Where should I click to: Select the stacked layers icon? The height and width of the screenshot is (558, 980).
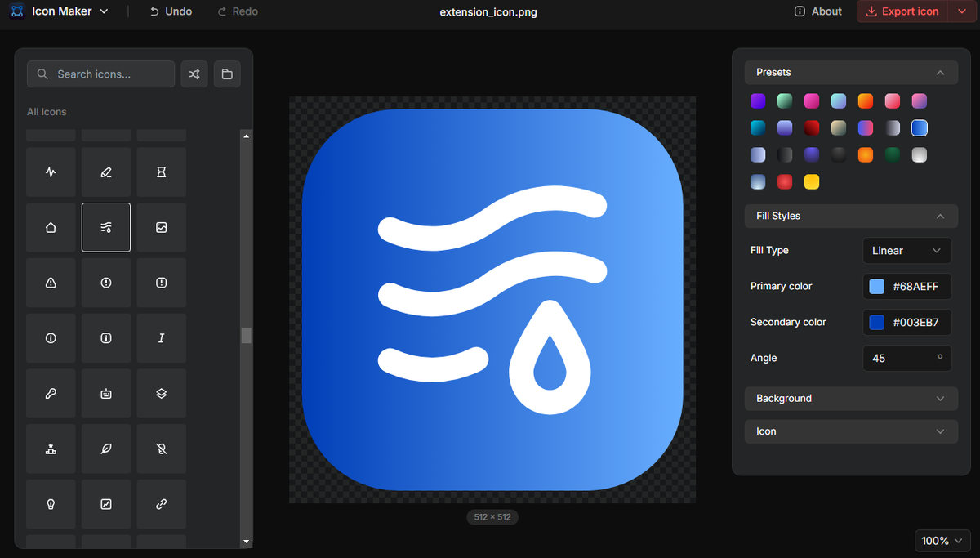pos(162,394)
